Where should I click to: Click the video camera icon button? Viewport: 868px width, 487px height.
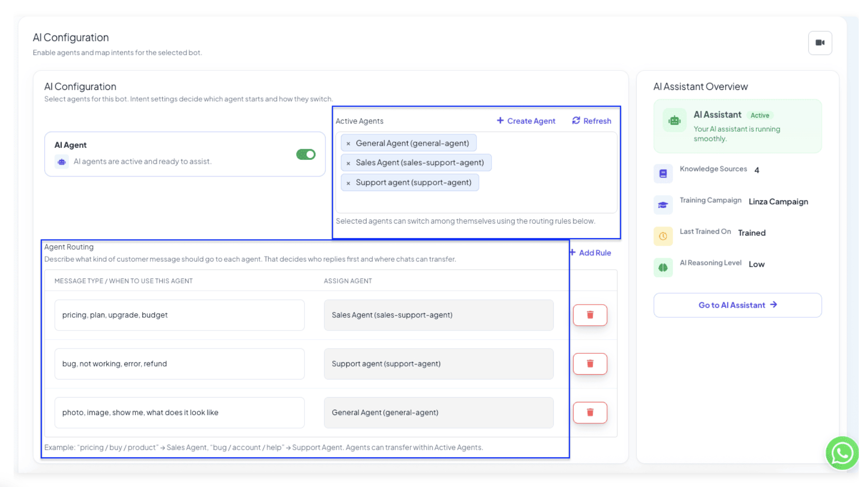pyautogui.click(x=820, y=43)
